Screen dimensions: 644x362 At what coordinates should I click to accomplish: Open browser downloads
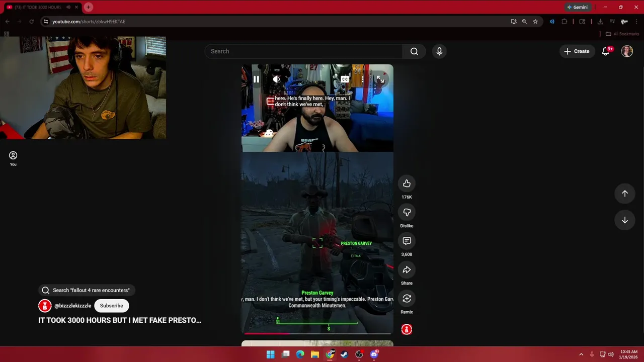[x=600, y=22]
